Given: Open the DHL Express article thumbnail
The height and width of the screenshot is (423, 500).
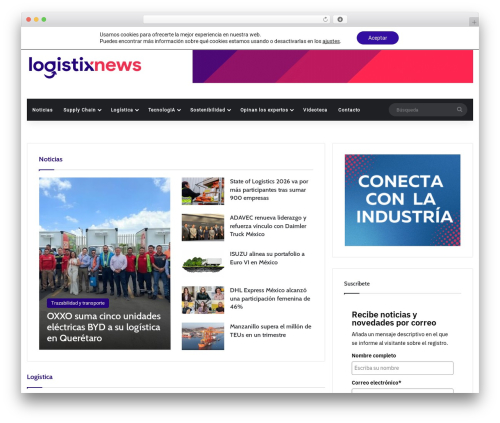Looking at the screenshot, I should [x=203, y=300].
